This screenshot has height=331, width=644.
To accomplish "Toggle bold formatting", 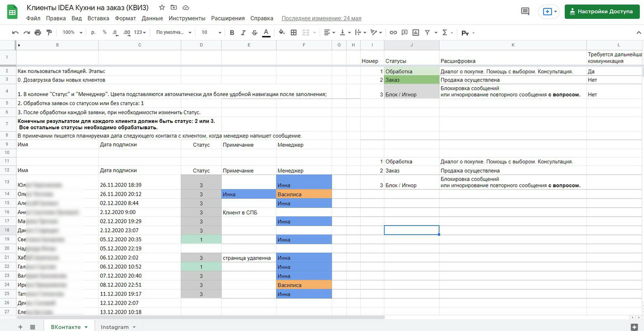I will pyautogui.click(x=232, y=33).
